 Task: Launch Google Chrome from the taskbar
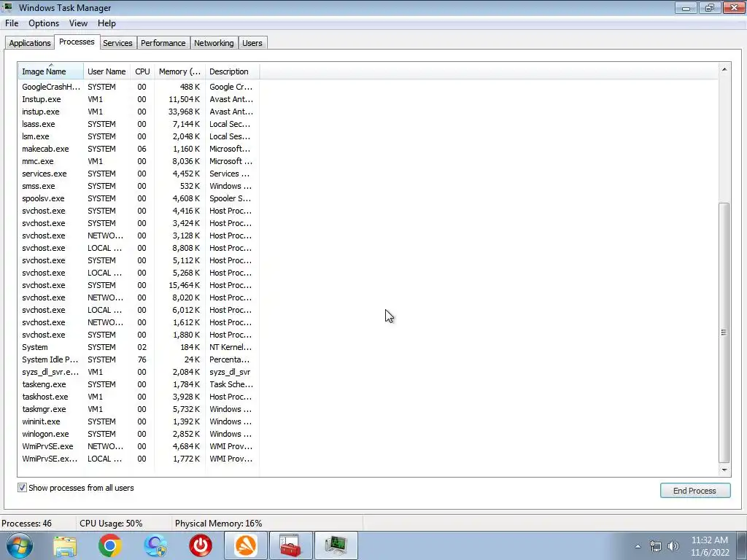pyautogui.click(x=109, y=545)
